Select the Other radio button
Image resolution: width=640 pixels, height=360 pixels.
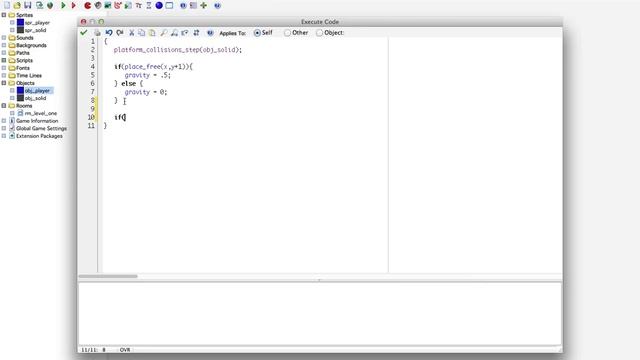[x=287, y=33]
